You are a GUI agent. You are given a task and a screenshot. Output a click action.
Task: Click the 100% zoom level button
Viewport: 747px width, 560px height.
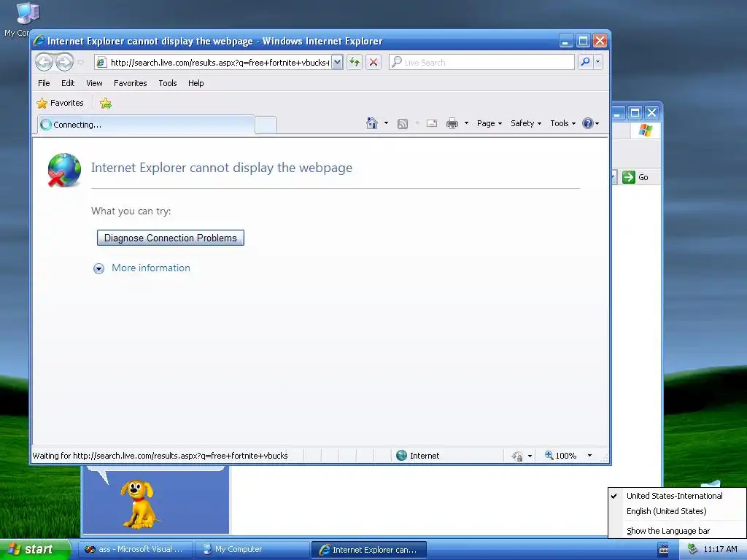pos(561,456)
